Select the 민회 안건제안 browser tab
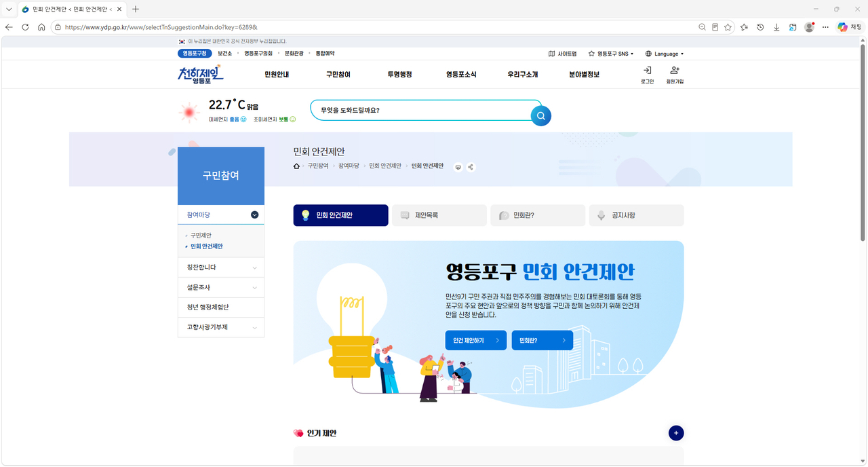Viewport: 868px width, 467px height. pyautogui.click(x=71, y=9)
